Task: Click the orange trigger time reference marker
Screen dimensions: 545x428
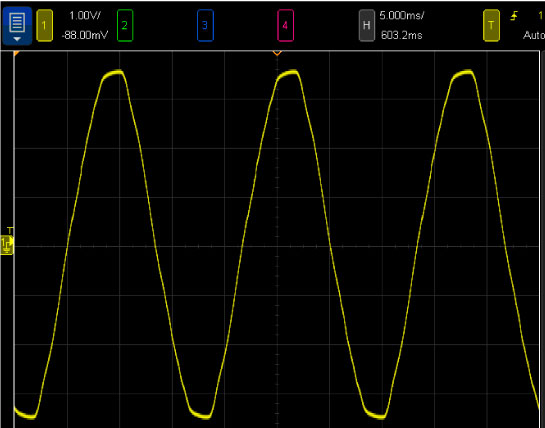Action: click(x=277, y=53)
